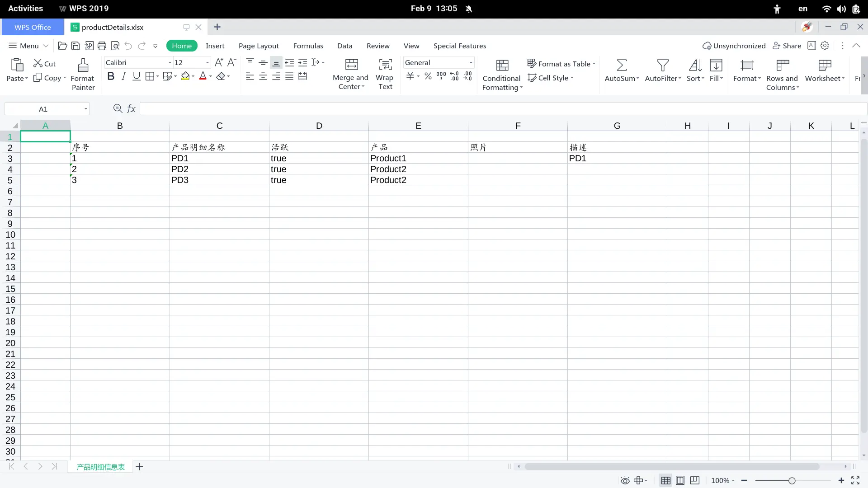
Task: Open settings gear in top right
Action: pos(825,46)
